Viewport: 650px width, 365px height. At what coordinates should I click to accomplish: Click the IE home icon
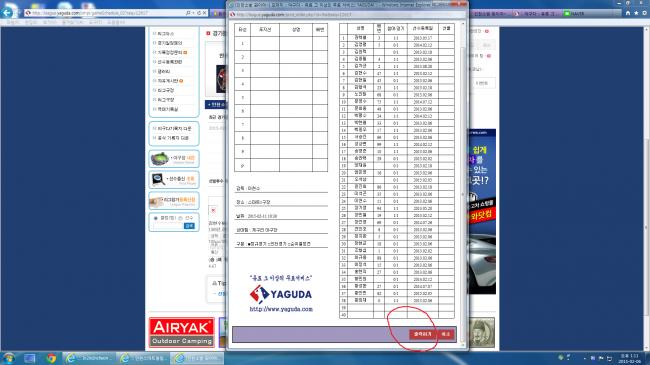(628, 13)
